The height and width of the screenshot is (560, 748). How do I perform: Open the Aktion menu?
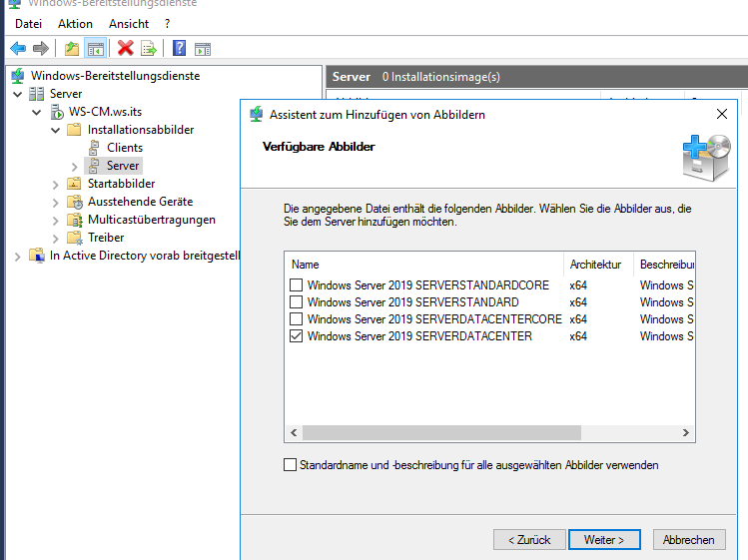(x=75, y=24)
